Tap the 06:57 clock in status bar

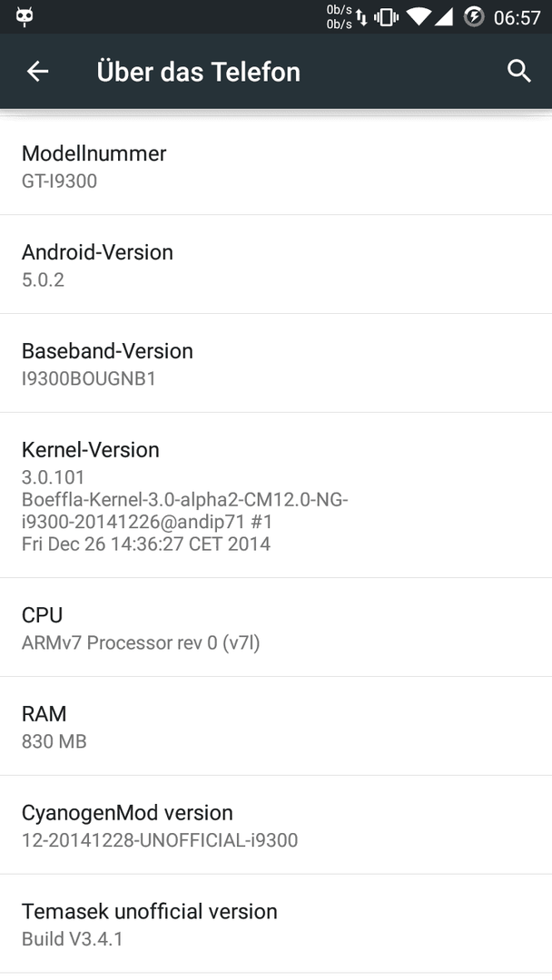pos(517,17)
